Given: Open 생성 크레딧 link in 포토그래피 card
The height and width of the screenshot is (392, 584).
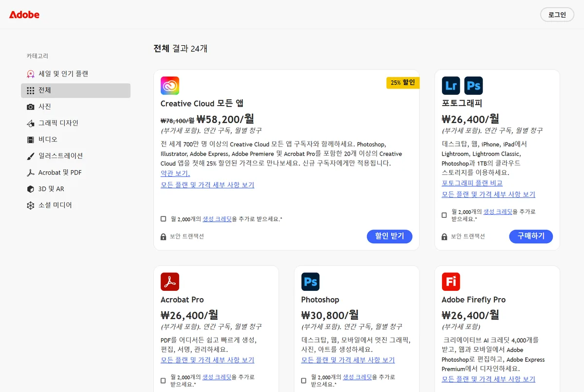Looking at the screenshot, I should pyautogui.click(x=498, y=212).
